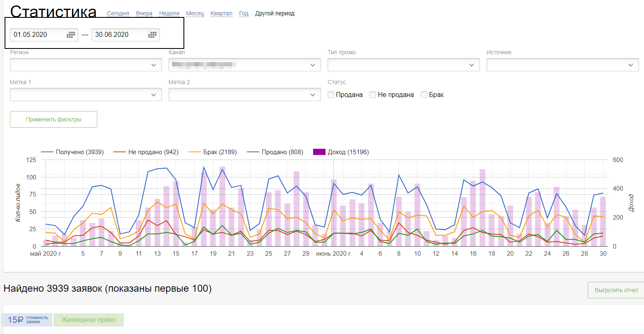The height and width of the screenshot is (334, 644).
Task: Click the start date field 01.05.2020
Action: (37, 35)
